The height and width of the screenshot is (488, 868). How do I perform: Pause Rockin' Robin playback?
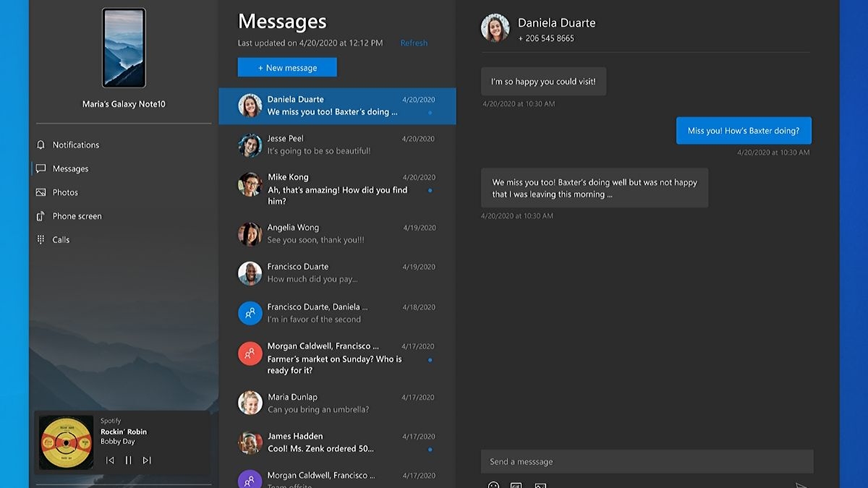pos(128,460)
